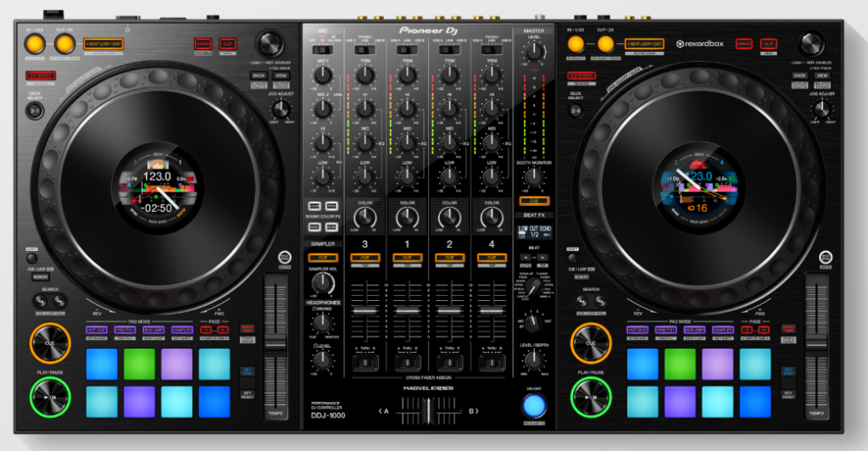Click channel 1 crossfader assign switch
868x451 pixels.
click(x=408, y=363)
